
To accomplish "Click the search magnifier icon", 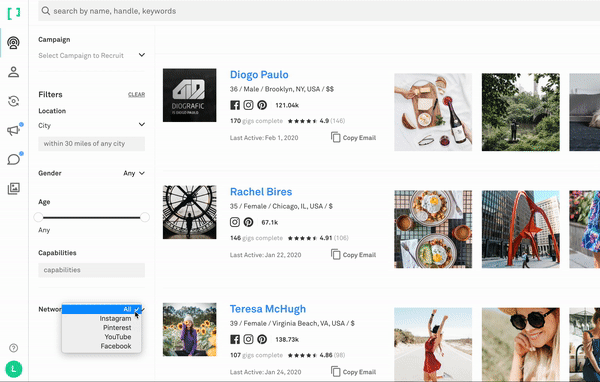I will click(46, 11).
